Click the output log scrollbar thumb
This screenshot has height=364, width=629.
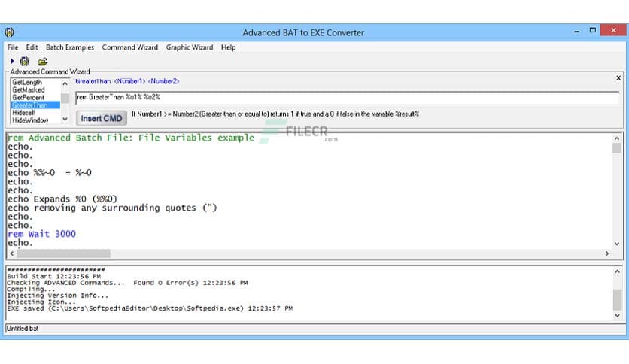618,299
